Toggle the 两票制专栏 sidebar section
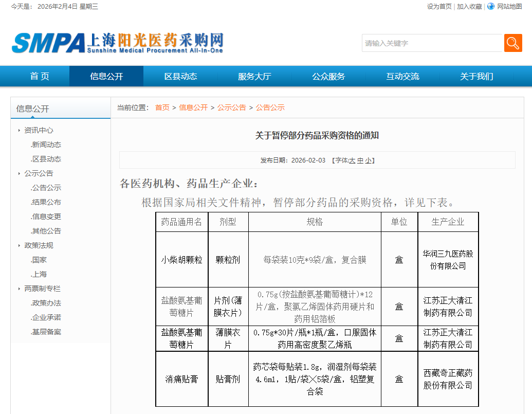The image size is (532, 414). [42, 289]
